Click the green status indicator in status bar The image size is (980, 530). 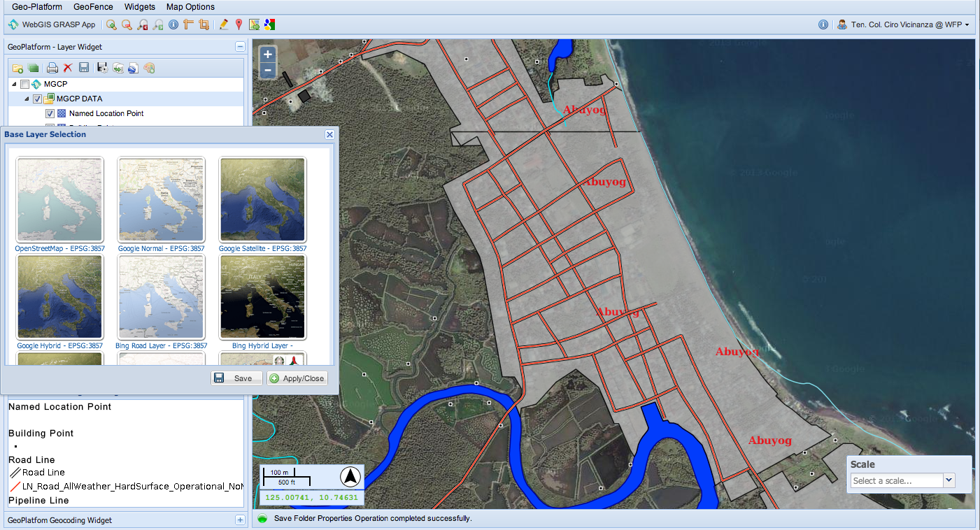point(262,519)
